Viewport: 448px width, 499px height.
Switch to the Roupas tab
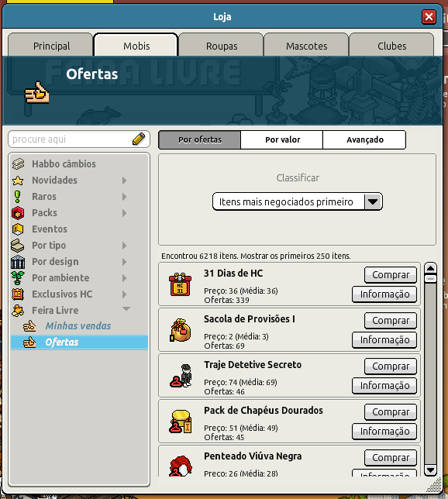[x=222, y=45]
